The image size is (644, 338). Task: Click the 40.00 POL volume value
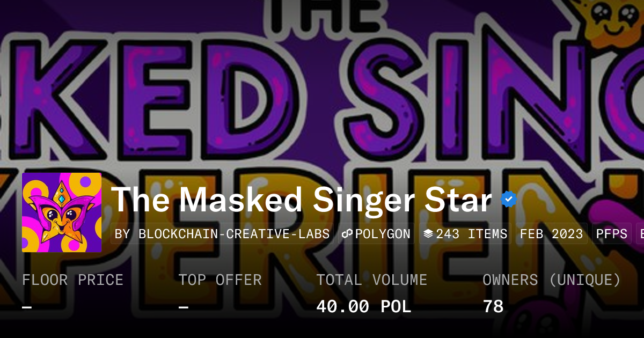point(363,307)
